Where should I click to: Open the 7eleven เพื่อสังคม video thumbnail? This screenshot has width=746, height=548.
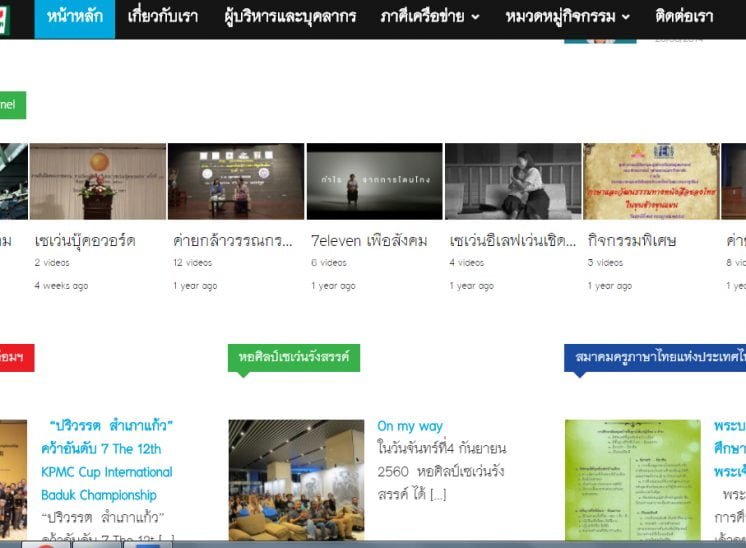tap(374, 181)
